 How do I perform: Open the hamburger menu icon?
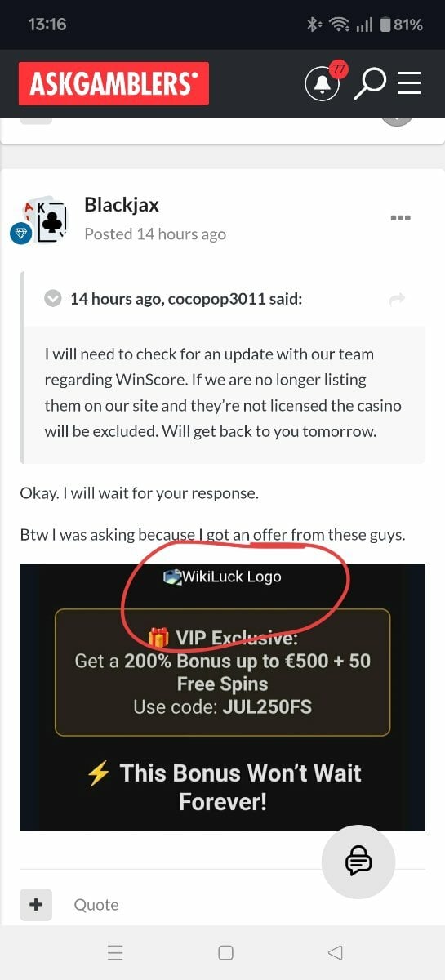point(409,82)
